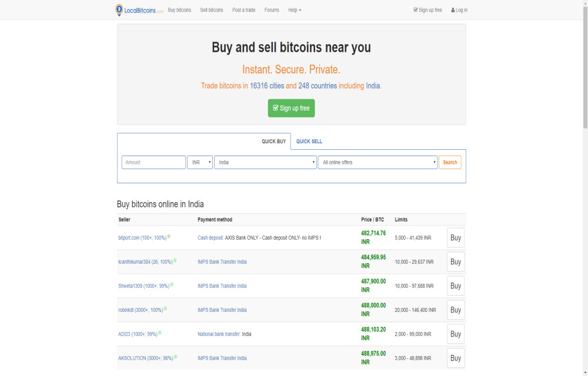Open seller ADI23 profile
Image resolution: width=588 pixels, height=376 pixels.
pos(138,334)
